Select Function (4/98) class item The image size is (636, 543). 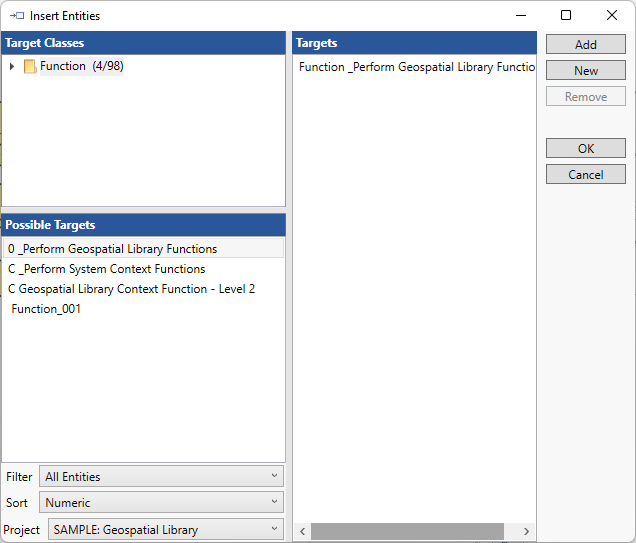81,66
